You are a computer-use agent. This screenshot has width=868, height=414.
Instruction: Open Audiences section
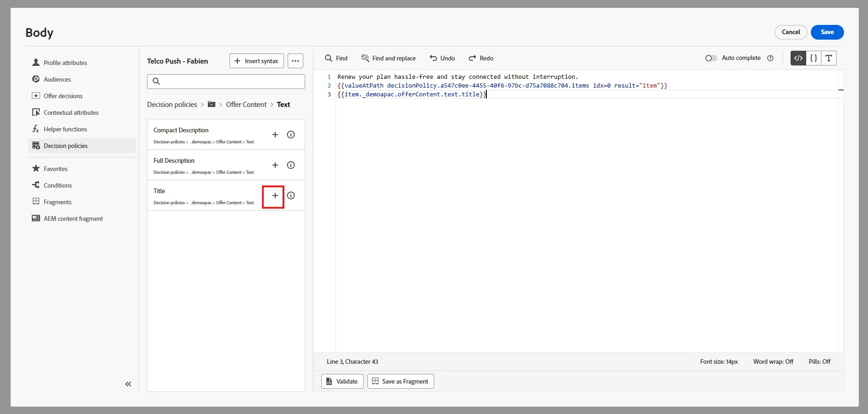[82, 79]
